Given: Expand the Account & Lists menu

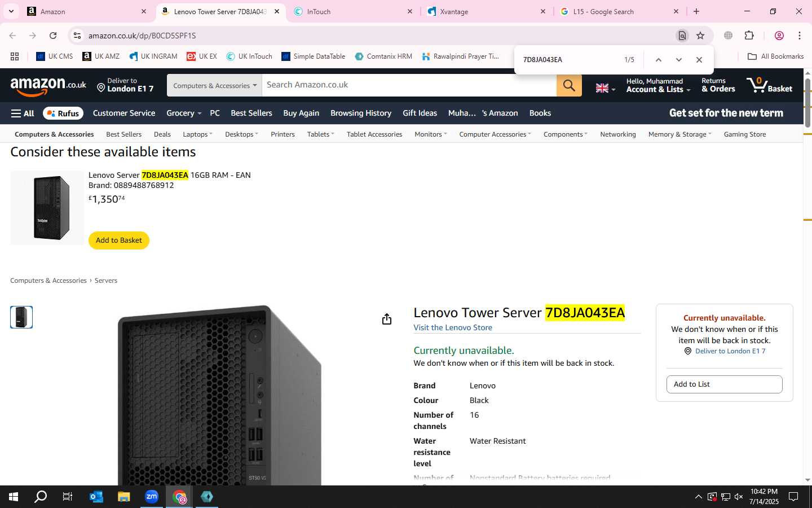Looking at the screenshot, I should (x=658, y=85).
